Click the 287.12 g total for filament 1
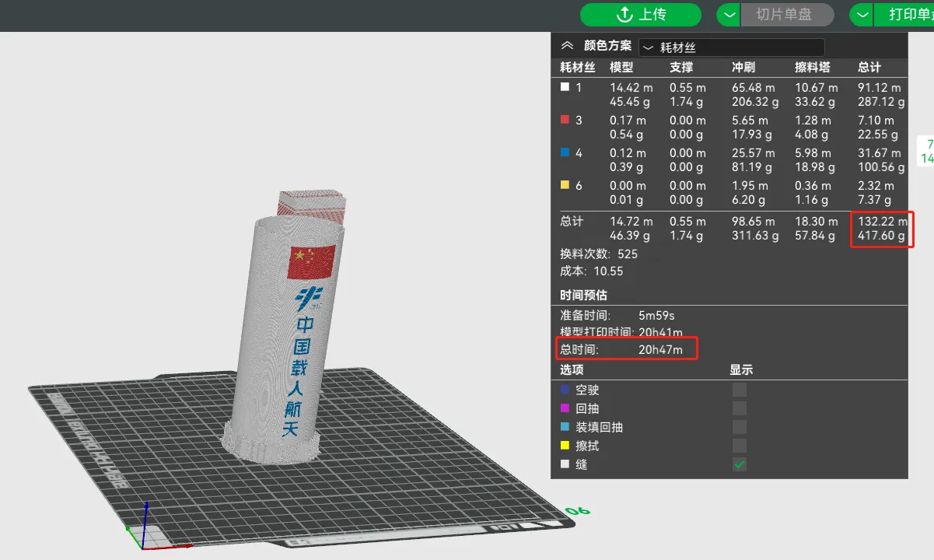Screen dimensions: 934x560 (881, 102)
